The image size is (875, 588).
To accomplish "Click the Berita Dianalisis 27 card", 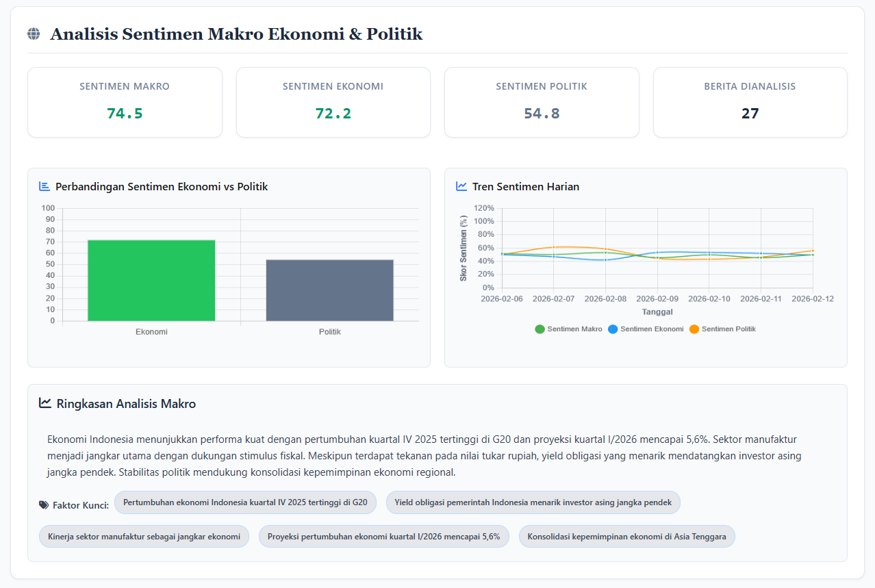I will pyautogui.click(x=750, y=102).
